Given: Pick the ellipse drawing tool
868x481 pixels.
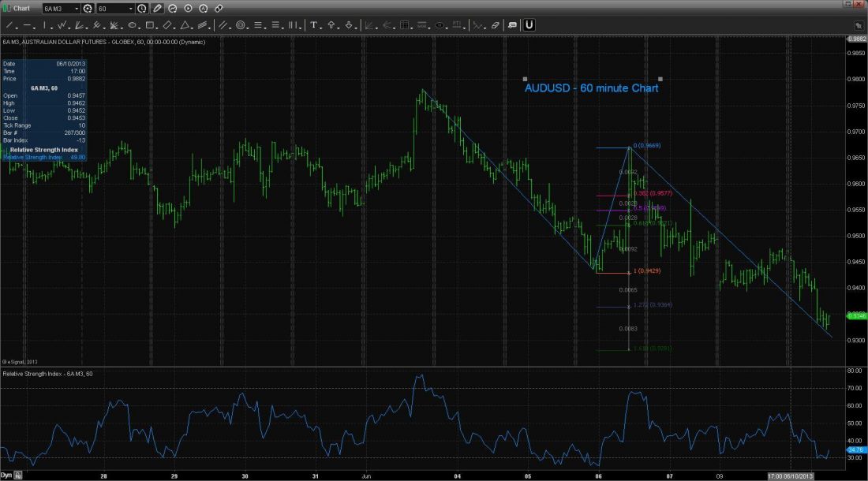Looking at the screenshot, I should [x=132, y=25].
